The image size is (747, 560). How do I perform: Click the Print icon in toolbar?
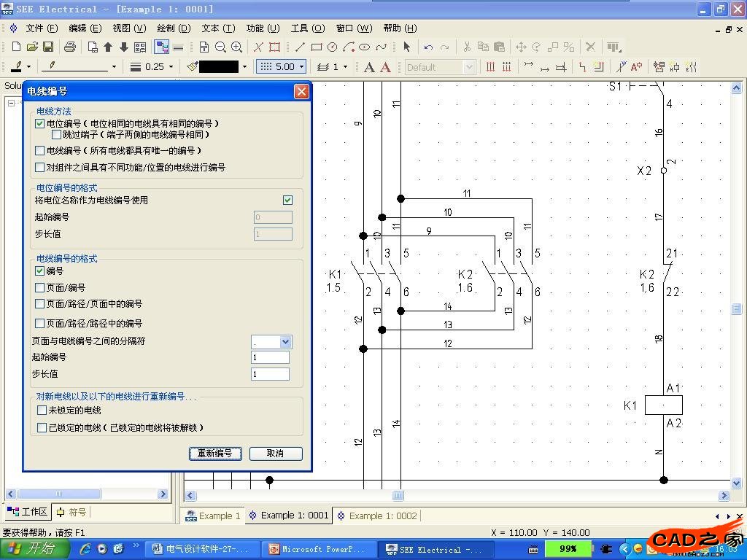pos(69,47)
